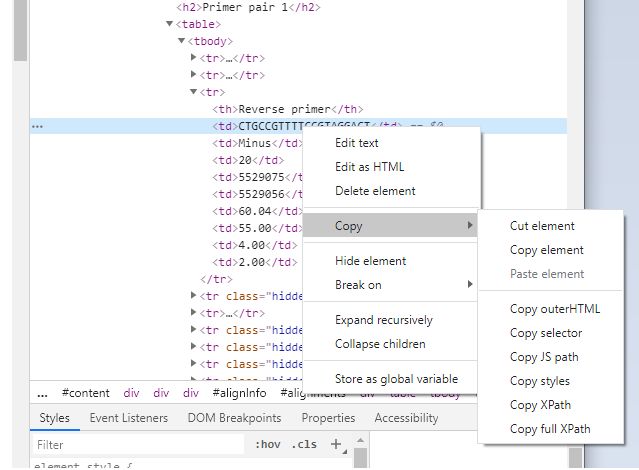Choose Edit as HTML menu entry
Viewport: 639px width, 470px height.
(x=370, y=167)
